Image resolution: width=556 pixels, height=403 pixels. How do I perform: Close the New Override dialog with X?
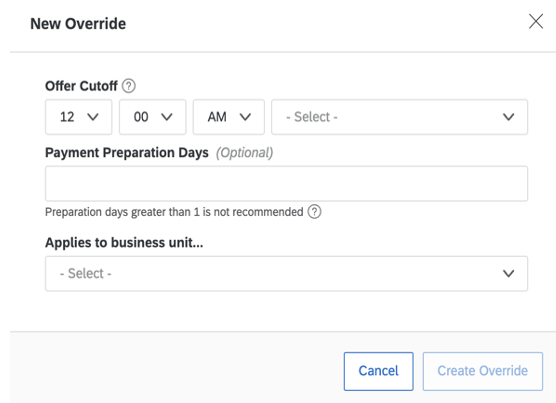point(536,21)
